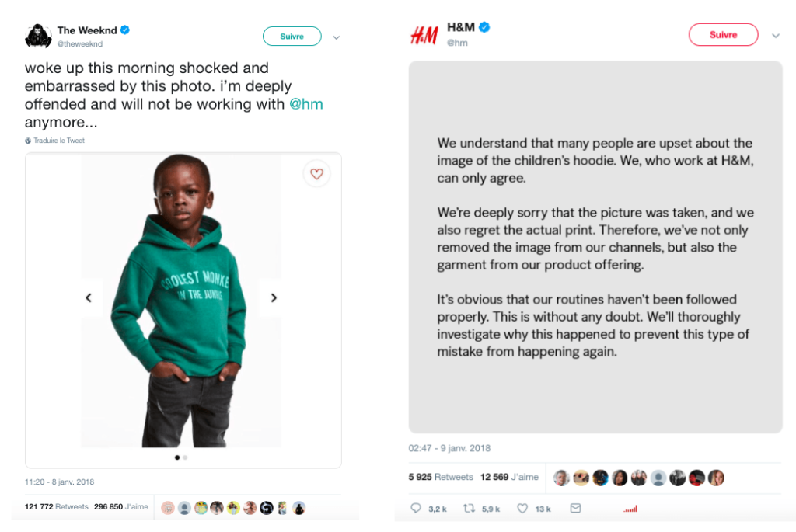Image resolution: width=796 pixels, height=532 pixels.
Task: Select the second carousel dot indicator
Action: (185, 457)
